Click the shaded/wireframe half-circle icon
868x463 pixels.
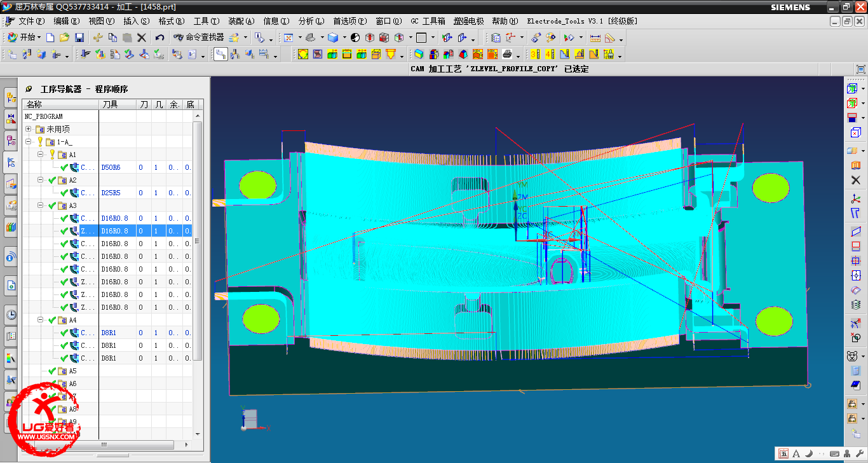(355, 38)
